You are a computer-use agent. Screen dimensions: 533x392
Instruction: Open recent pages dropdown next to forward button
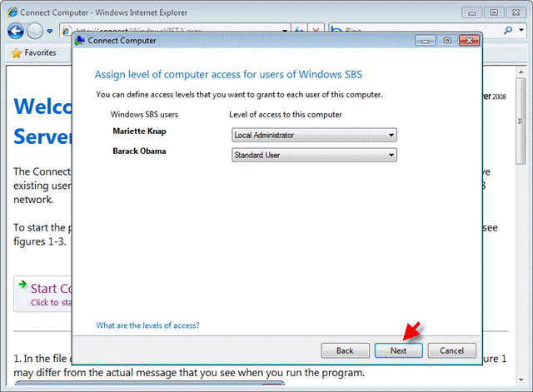(50, 32)
